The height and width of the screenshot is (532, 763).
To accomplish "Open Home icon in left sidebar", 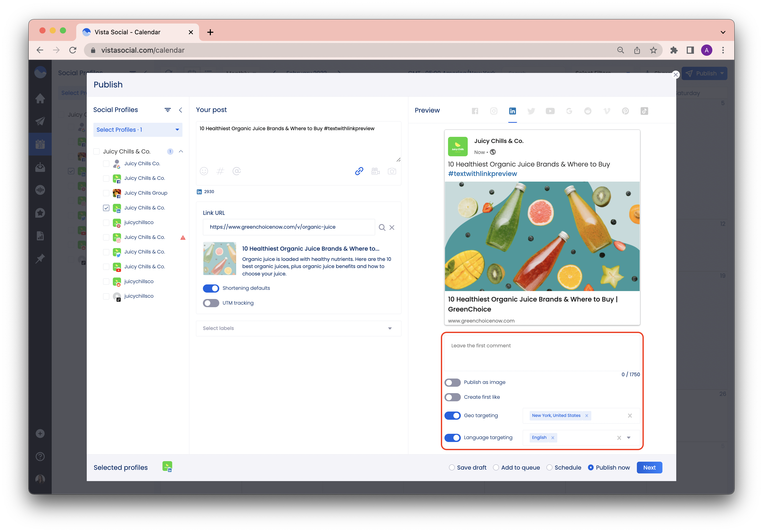I will [40, 98].
